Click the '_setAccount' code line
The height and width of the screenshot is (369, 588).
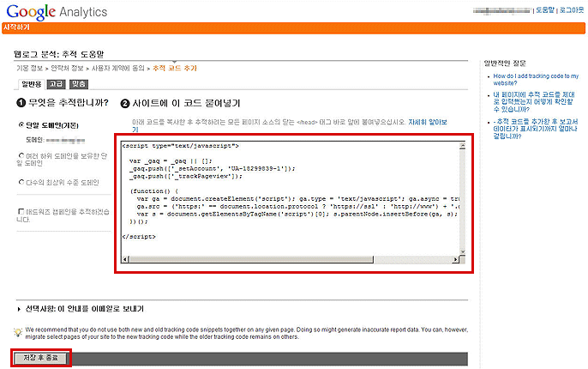click(x=213, y=168)
